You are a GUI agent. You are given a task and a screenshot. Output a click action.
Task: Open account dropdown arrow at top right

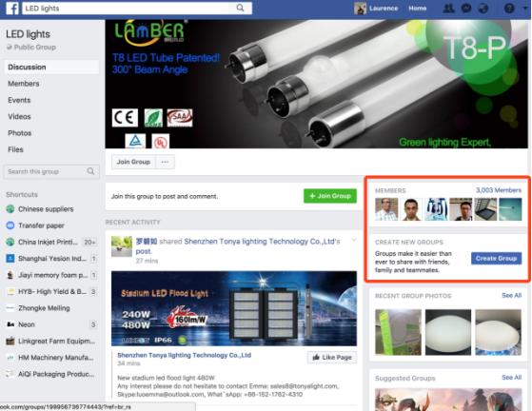pos(525,9)
